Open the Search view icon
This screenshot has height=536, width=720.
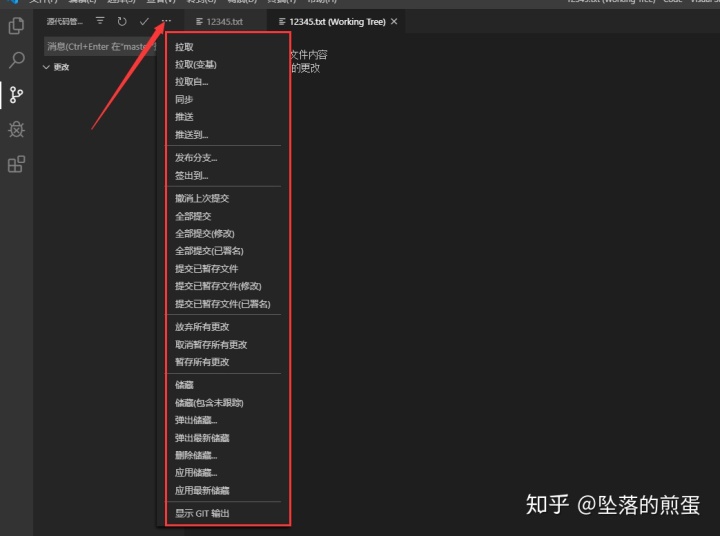click(17, 60)
